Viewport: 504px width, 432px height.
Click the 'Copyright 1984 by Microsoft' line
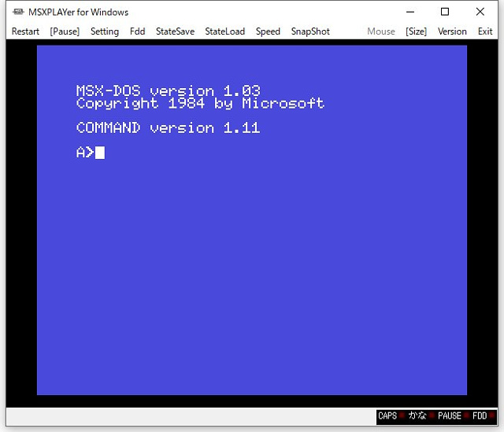[x=200, y=103]
